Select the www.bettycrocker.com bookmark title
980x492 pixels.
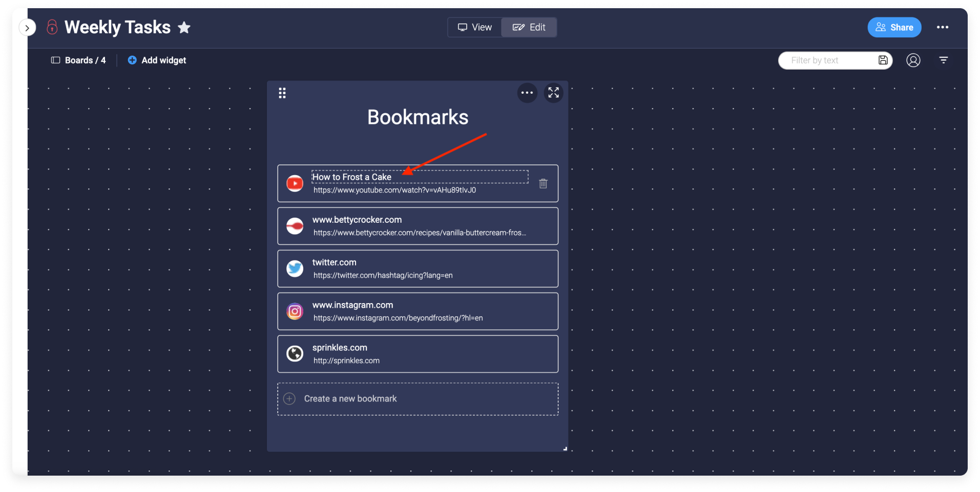point(357,220)
